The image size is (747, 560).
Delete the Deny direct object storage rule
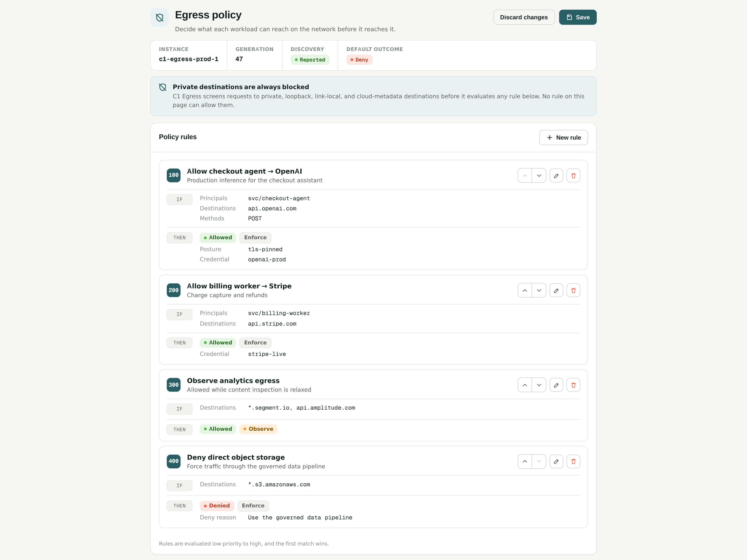click(573, 462)
